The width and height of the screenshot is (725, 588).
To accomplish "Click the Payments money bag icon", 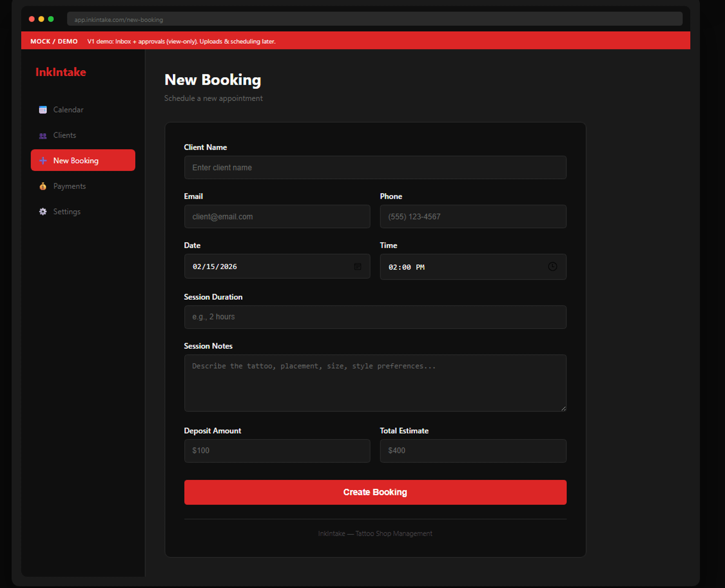I will pos(42,186).
